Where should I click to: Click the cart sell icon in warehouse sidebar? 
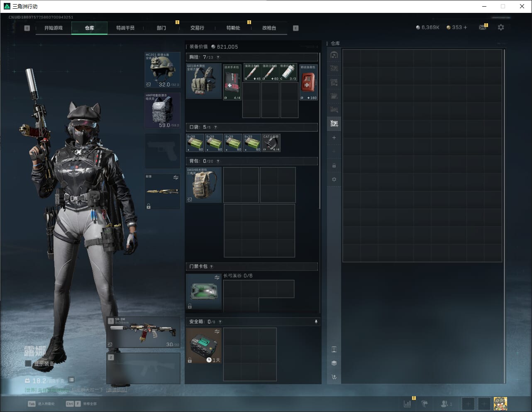pyautogui.click(x=334, y=377)
